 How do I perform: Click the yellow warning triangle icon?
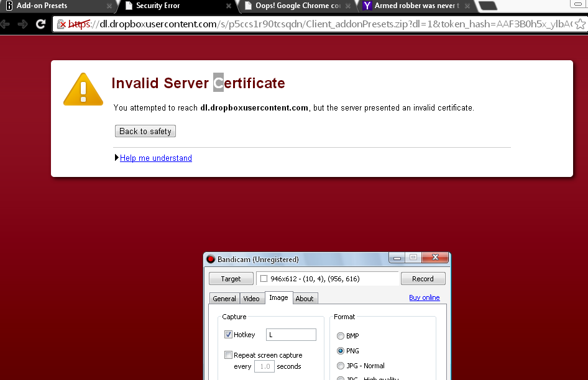click(x=83, y=89)
